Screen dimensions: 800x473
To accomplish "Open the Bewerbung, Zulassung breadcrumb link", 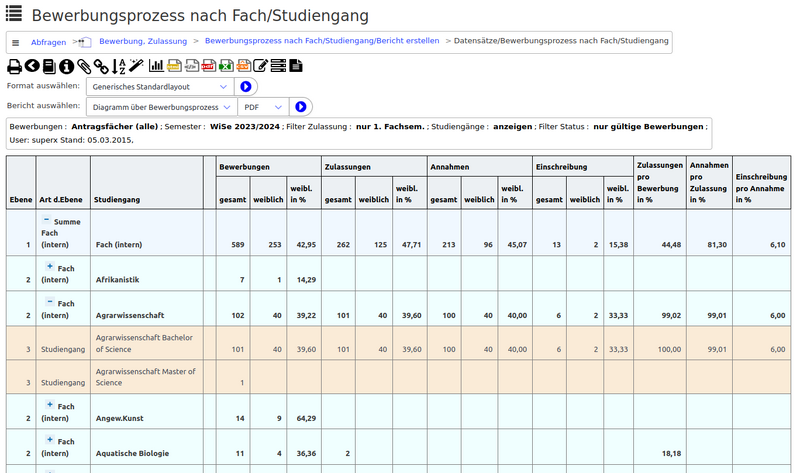I will pyautogui.click(x=143, y=41).
